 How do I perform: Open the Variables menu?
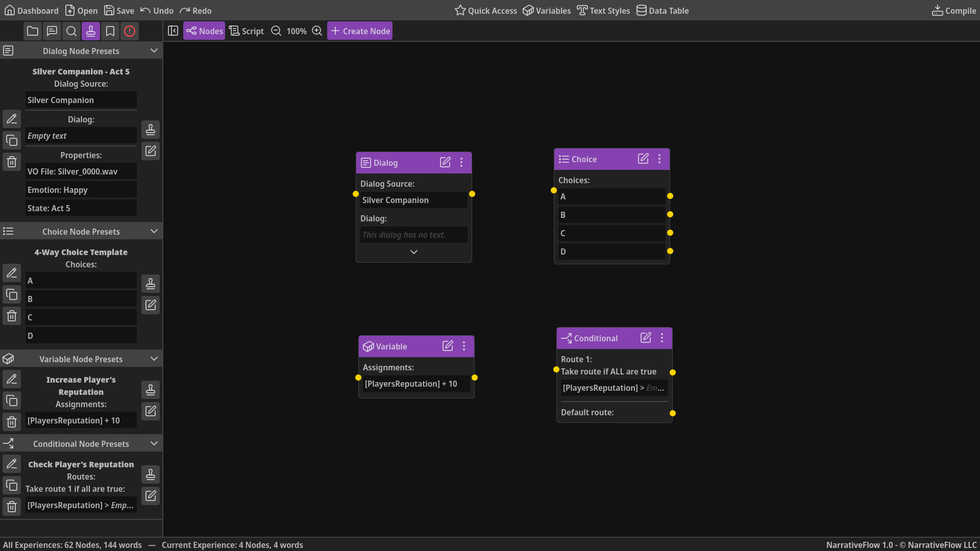pos(546,10)
